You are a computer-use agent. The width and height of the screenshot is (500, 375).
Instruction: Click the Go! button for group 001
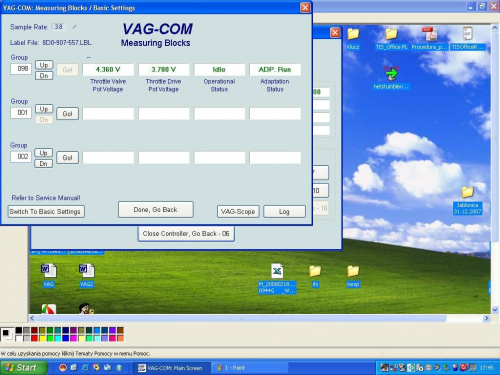[68, 114]
